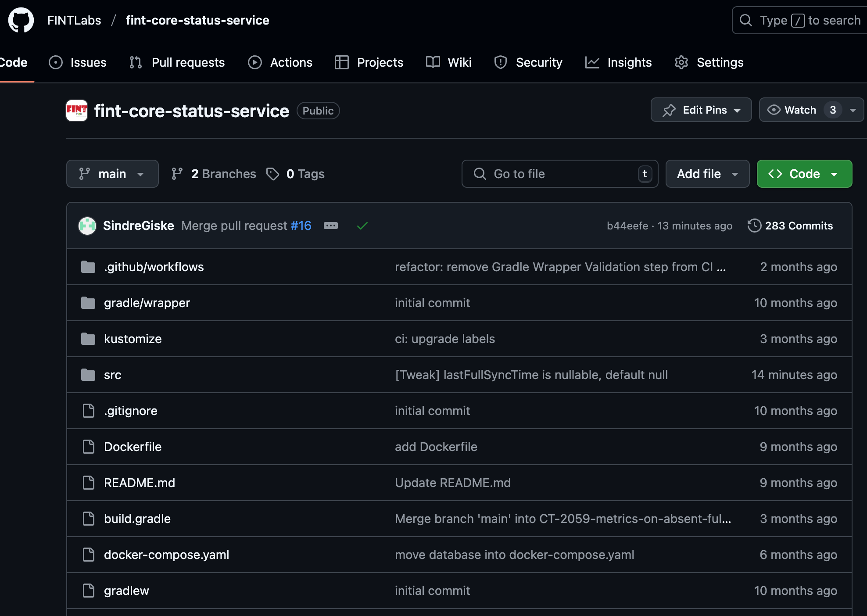Screen dimensions: 867x616
Task: Open pull request #16 link
Action: (301, 226)
